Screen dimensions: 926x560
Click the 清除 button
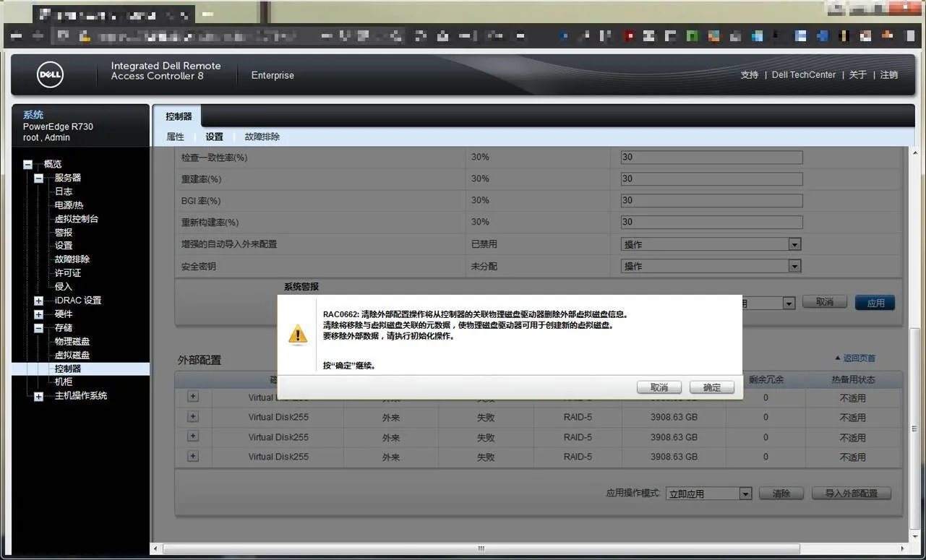pyautogui.click(x=781, y=494)
